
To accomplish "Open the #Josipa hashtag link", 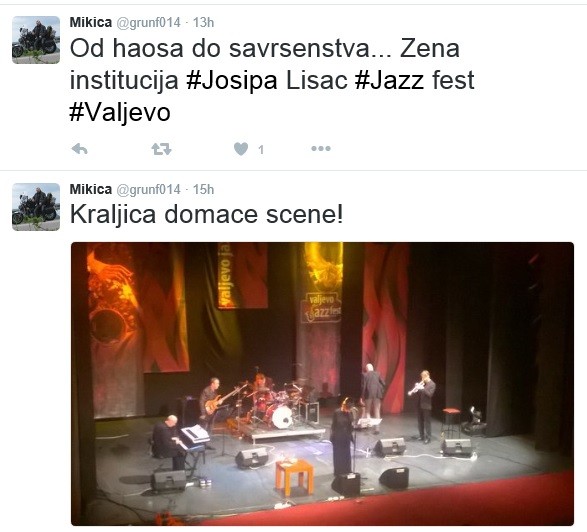I will [x=232, y=80].
